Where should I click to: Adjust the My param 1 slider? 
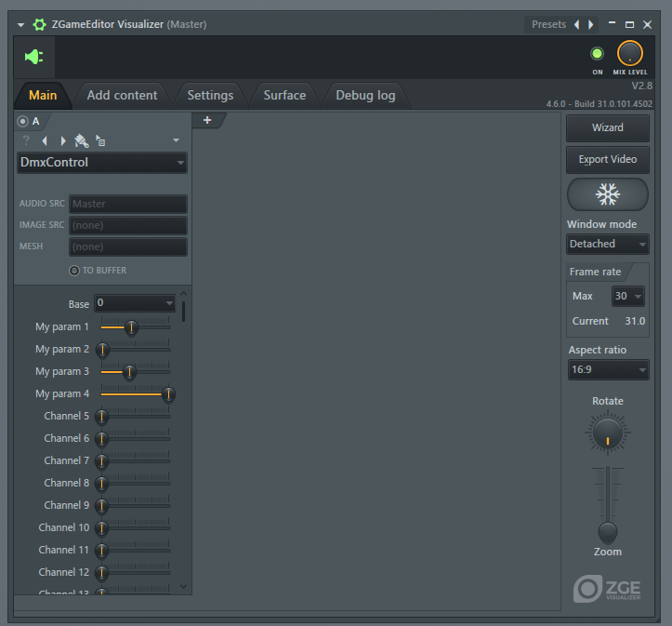(135, 327)
